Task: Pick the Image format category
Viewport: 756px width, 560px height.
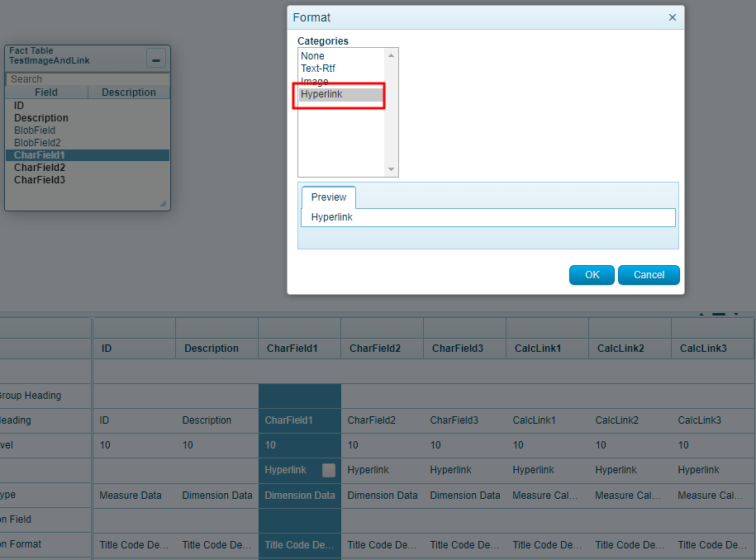Action: (x=315, y=82)
